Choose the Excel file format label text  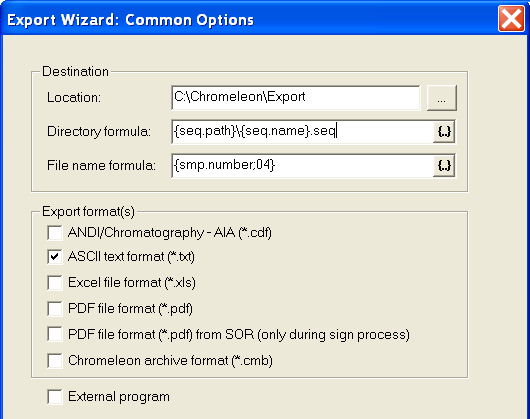(132, 282)
